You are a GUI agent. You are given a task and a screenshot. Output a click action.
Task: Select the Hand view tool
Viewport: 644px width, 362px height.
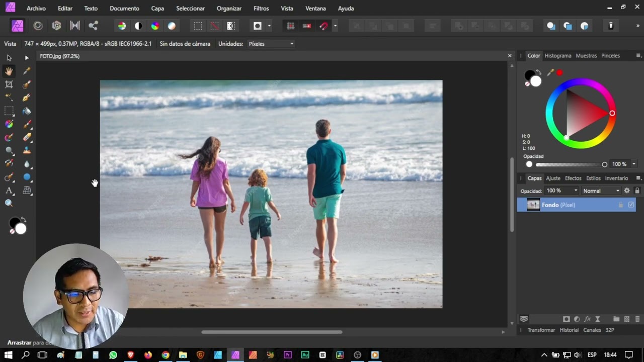click(x=9, y=71)
